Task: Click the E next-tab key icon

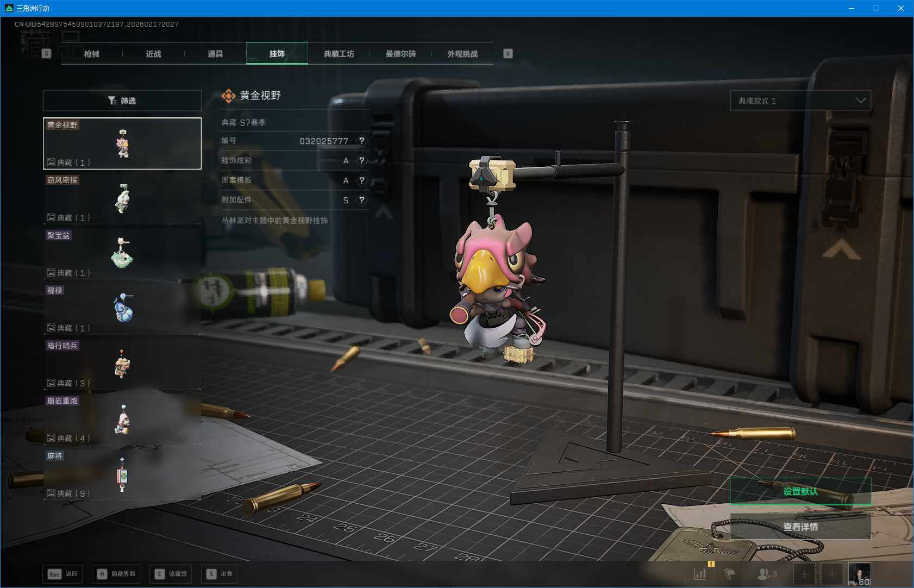Action: coord(508,54)
